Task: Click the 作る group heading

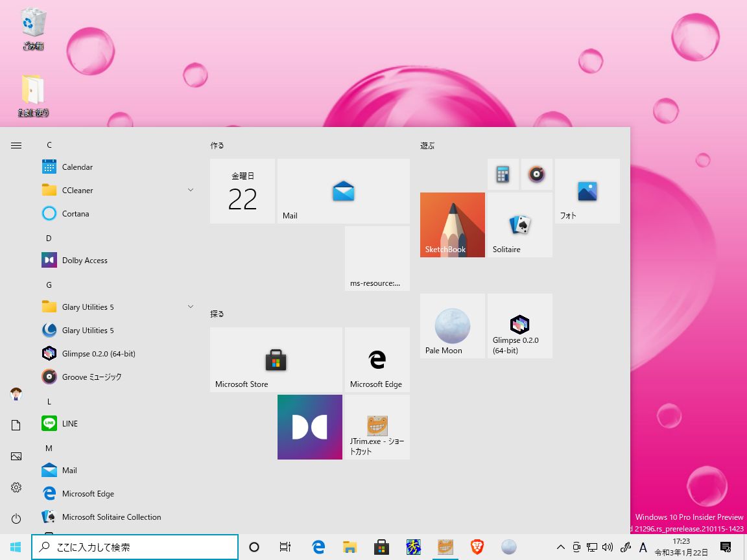Action: 217,145
